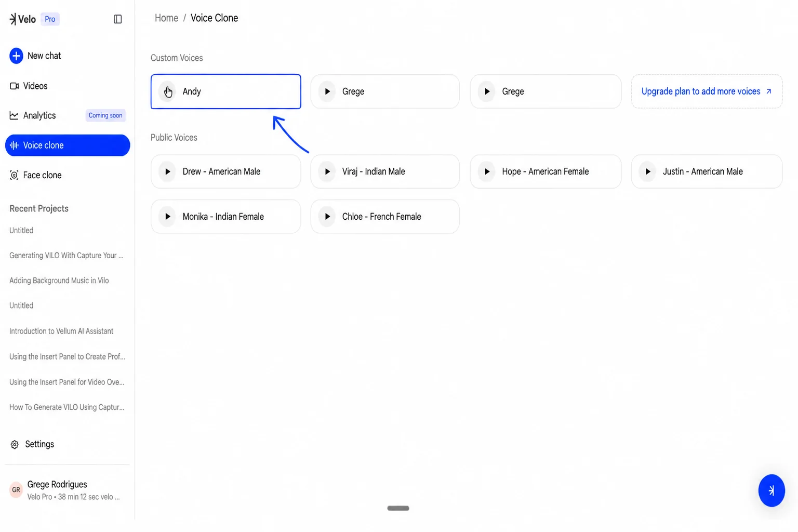Click the GR user avatar

tap(16, 490)
